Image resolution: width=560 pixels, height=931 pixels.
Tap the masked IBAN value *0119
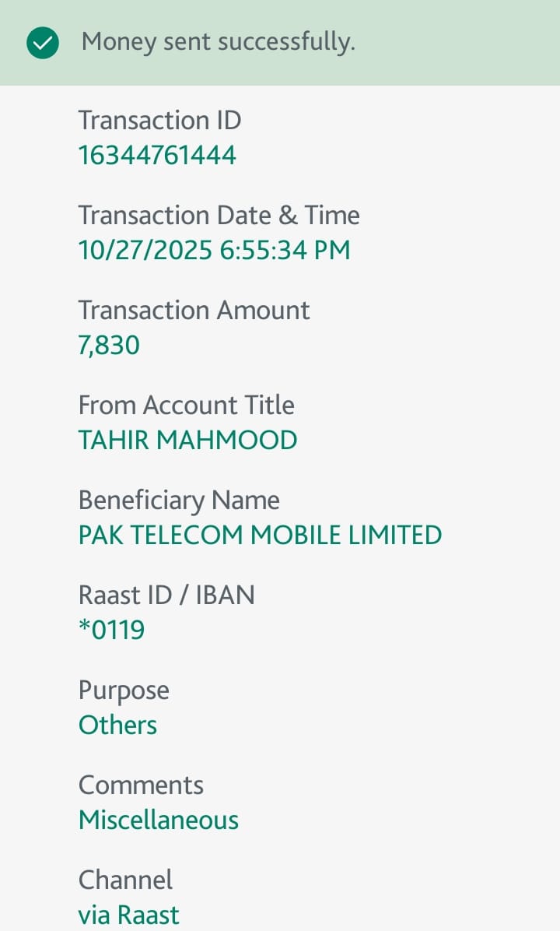coord(111,631)
